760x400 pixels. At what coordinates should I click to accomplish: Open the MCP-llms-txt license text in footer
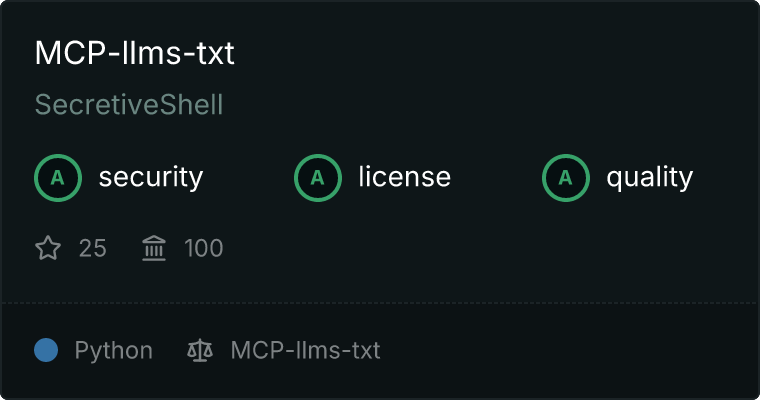point(305,350)
